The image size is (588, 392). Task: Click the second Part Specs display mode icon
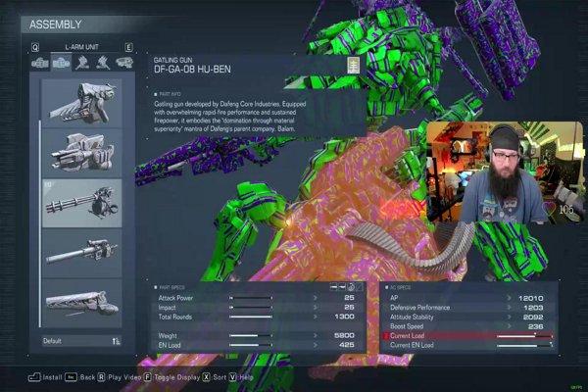tap(342, 287)
